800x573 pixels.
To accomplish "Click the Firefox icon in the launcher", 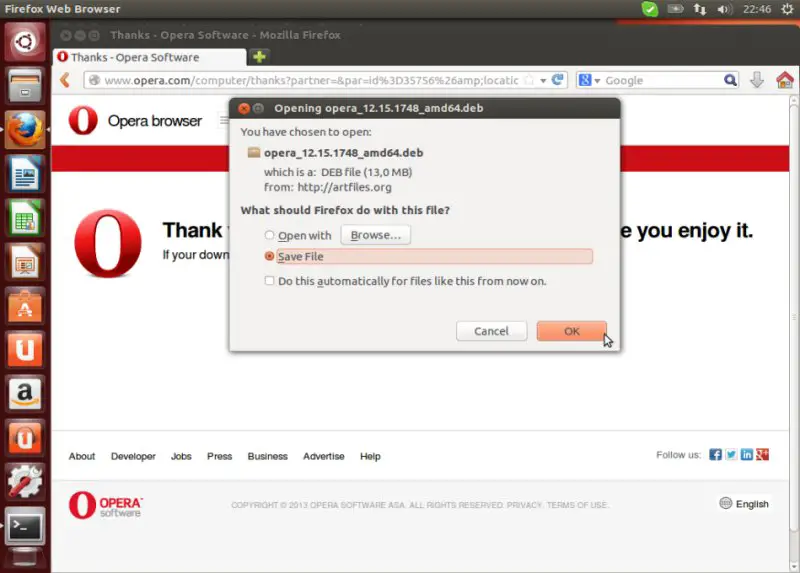I will coord(24,130).
